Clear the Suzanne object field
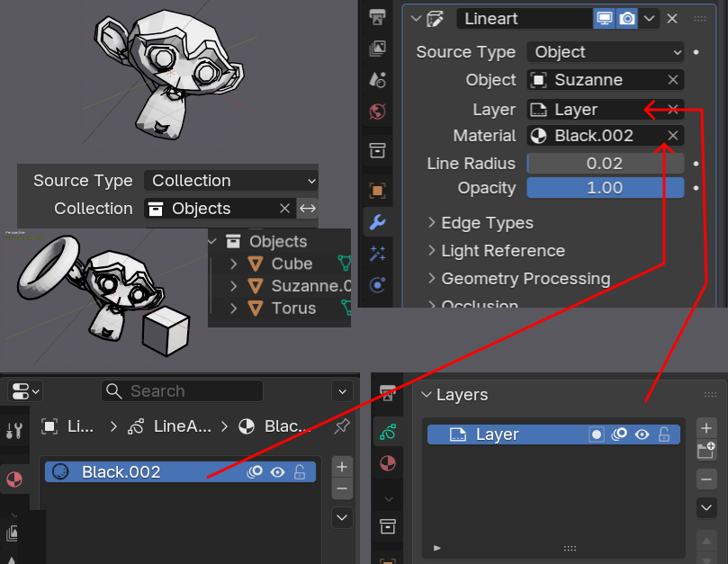This screenshot has height=564, width=728. 672,80
